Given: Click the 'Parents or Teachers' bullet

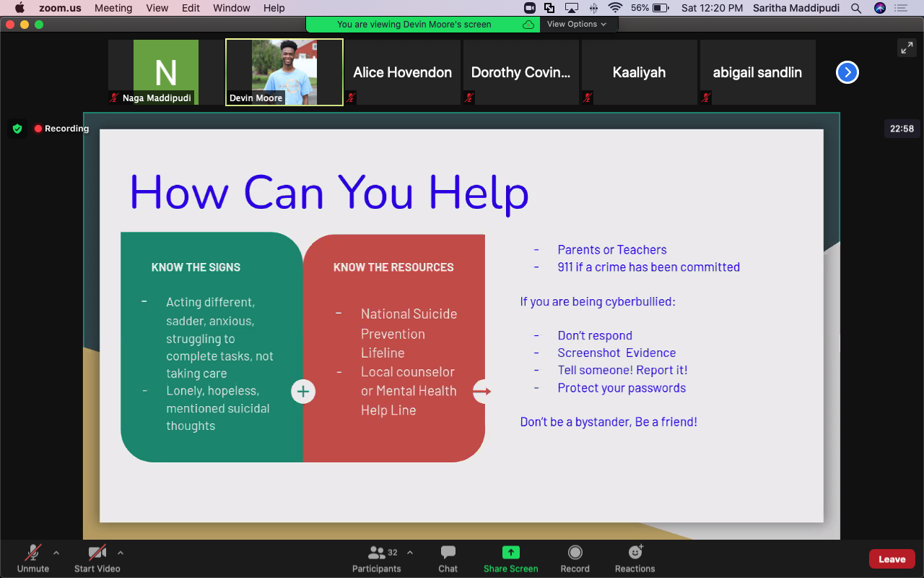Looking at the screenshot, I should [x=612, y=250].
